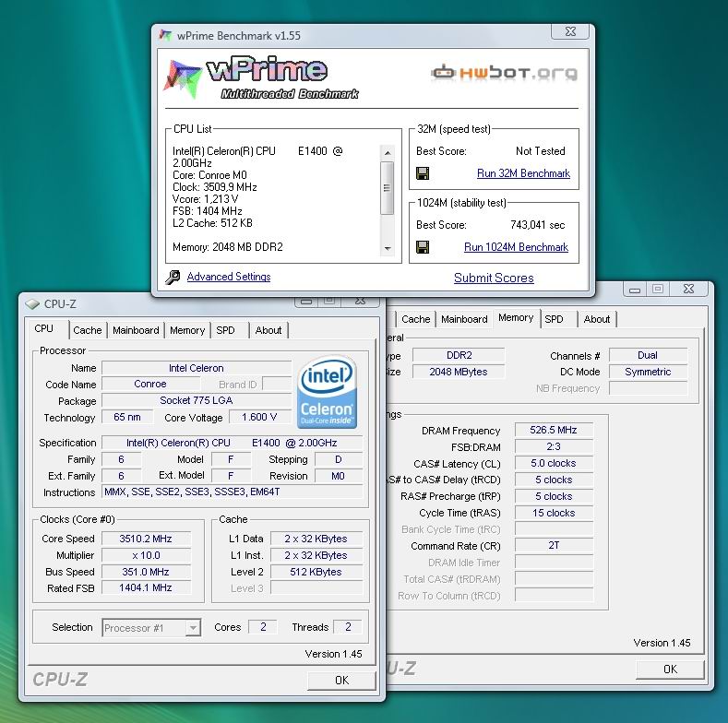Click the Technology 65 nm field
728x723 pixels.
(x=127, y=417)
